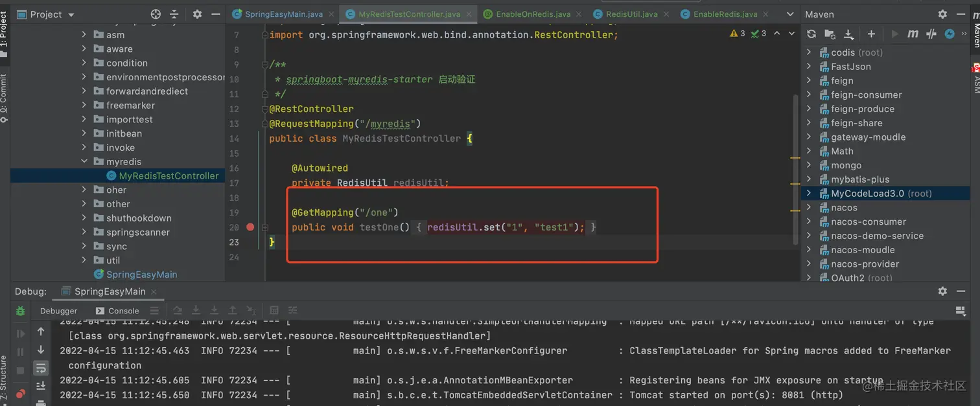Hide the Project panel
The height and width of the screenshot is (406, 980).
[x=215, y=14]
